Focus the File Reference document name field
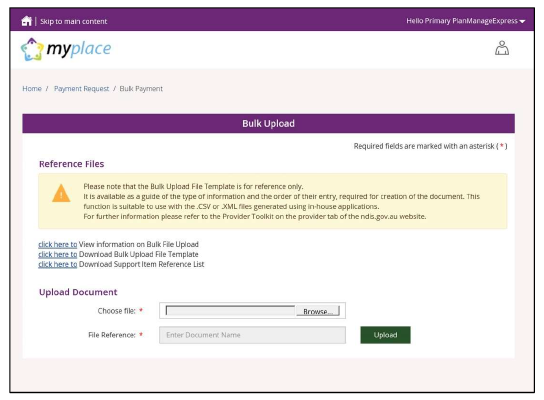 (252, 335)
